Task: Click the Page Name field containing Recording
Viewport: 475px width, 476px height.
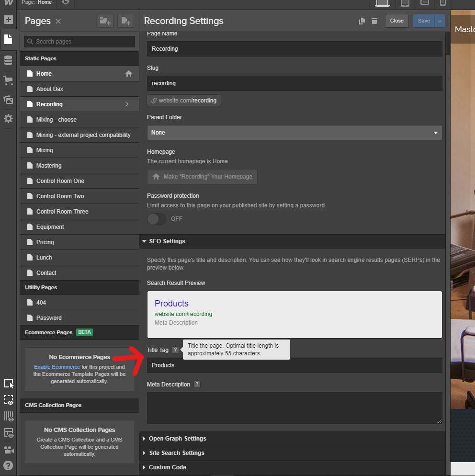Action: tap(294, 49)
